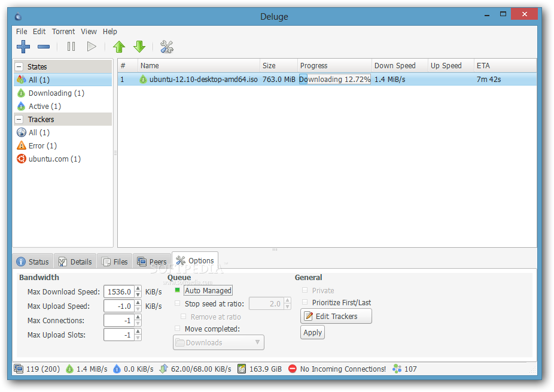Screen dimensions: 554x392
Task: Click the Remove Torrent minus icon
Action: [44, 47]
